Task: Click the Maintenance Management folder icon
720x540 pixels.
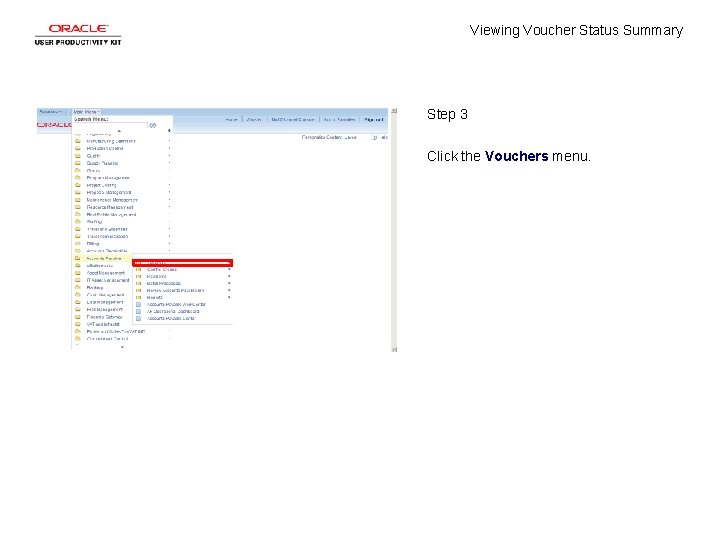Action: click(x=78, y=200)
